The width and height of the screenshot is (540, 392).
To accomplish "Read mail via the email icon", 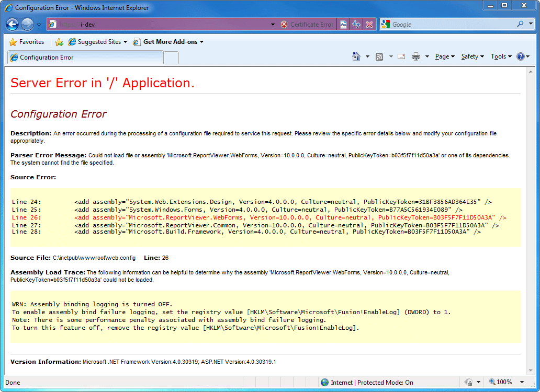I will 401,56.
